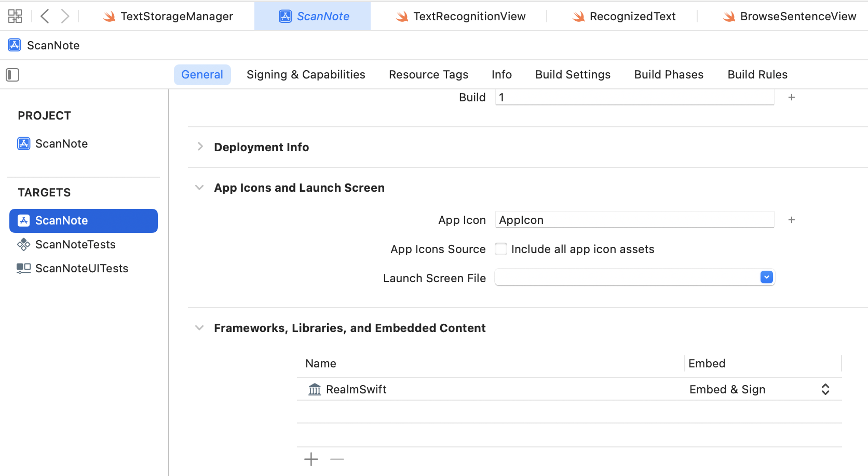This screenshot has width=868, height=476.
Task: Expand Deployment Info section
Action: click(200, 147)
